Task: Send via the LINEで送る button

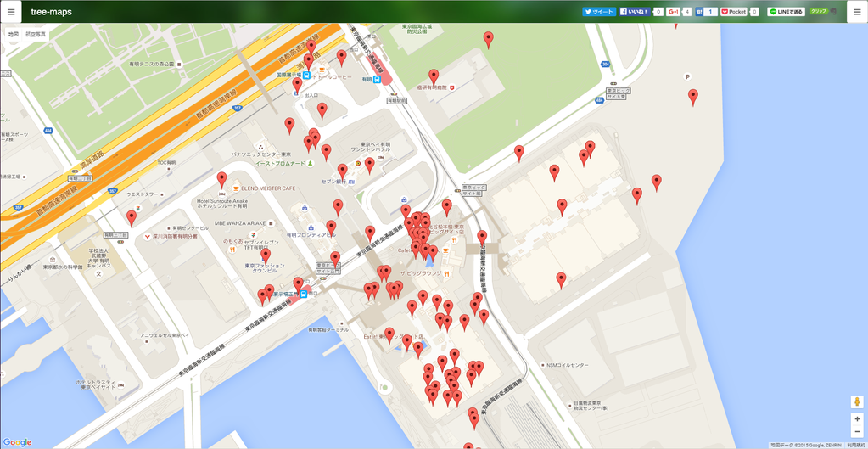Action: pos(786,12)
